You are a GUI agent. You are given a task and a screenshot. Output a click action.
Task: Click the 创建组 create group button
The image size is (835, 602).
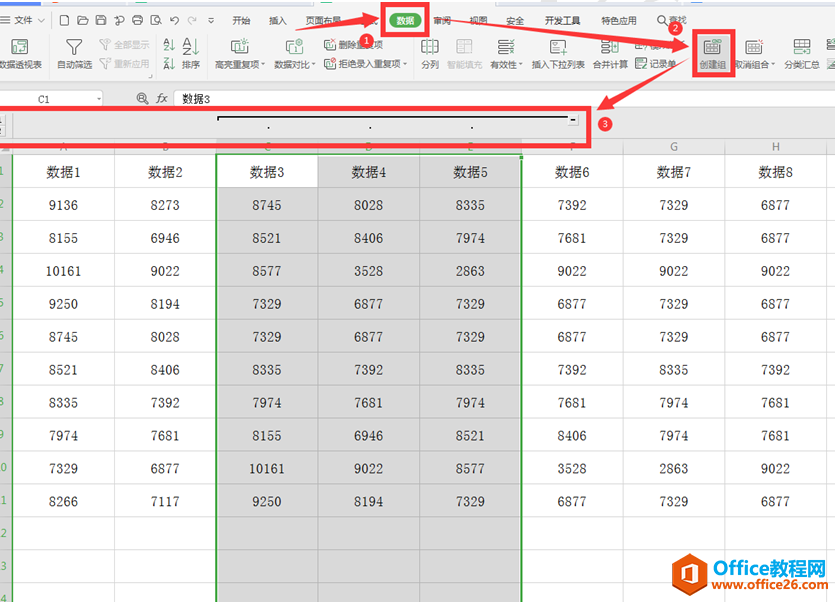pyautogui.click(x=713, y=53)
